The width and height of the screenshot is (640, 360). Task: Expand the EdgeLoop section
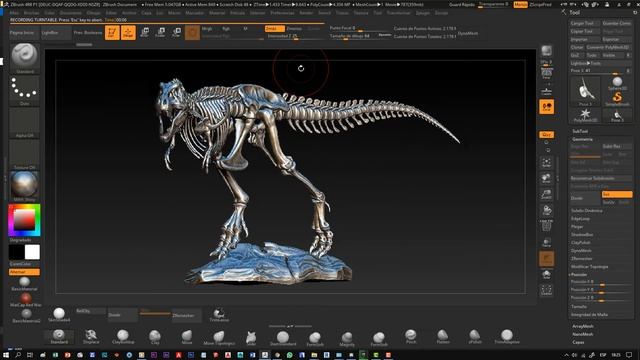[580, 218]
